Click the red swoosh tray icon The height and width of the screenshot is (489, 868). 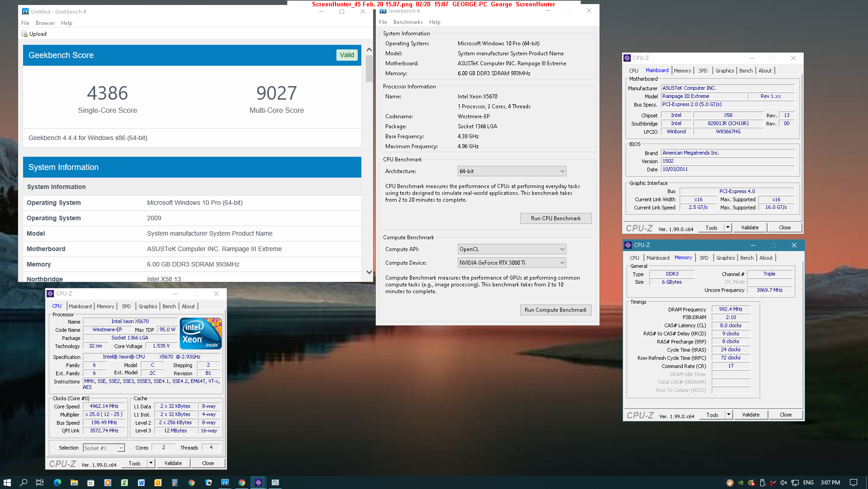click(x=773, y=483)
